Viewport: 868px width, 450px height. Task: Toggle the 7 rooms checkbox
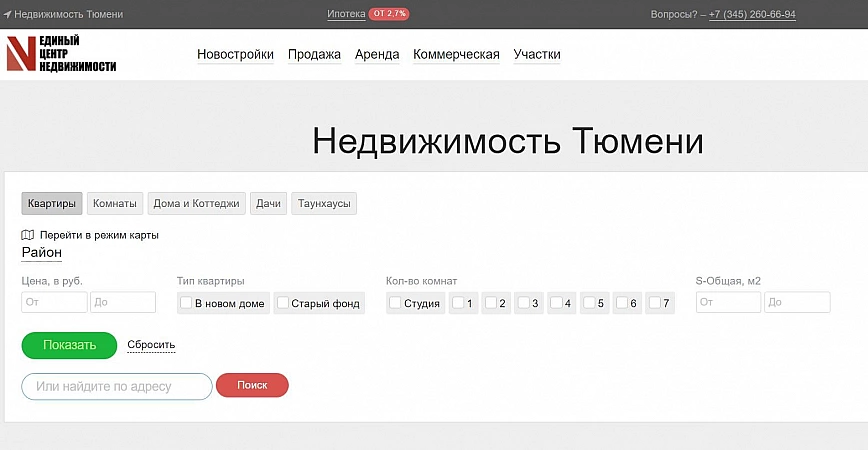tap(654, 303)
